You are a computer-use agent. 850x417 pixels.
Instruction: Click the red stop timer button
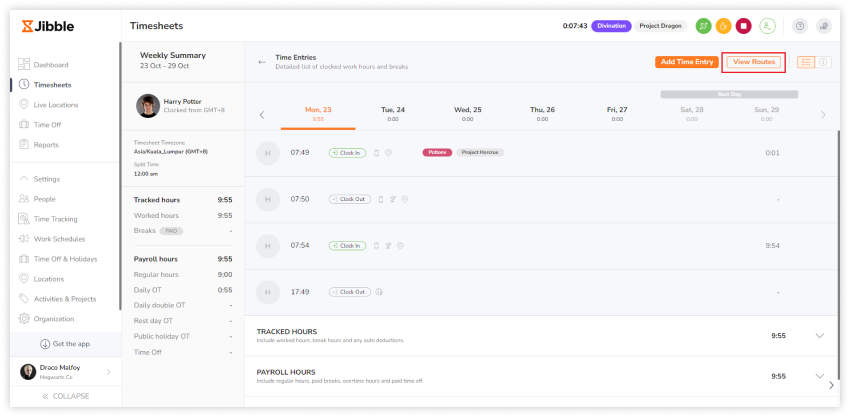[743, 26]
